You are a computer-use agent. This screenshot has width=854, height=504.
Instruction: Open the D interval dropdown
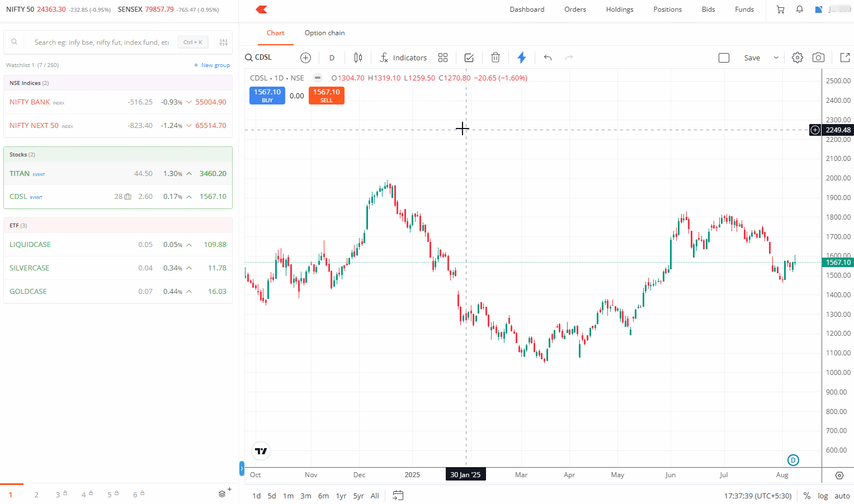(332, 58)
